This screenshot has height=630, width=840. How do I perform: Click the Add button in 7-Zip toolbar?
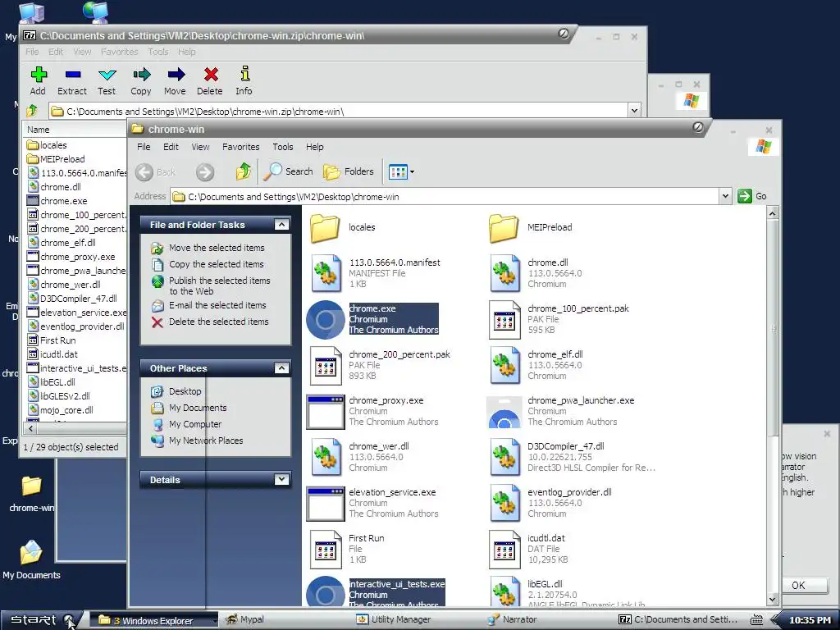(38, 81)
